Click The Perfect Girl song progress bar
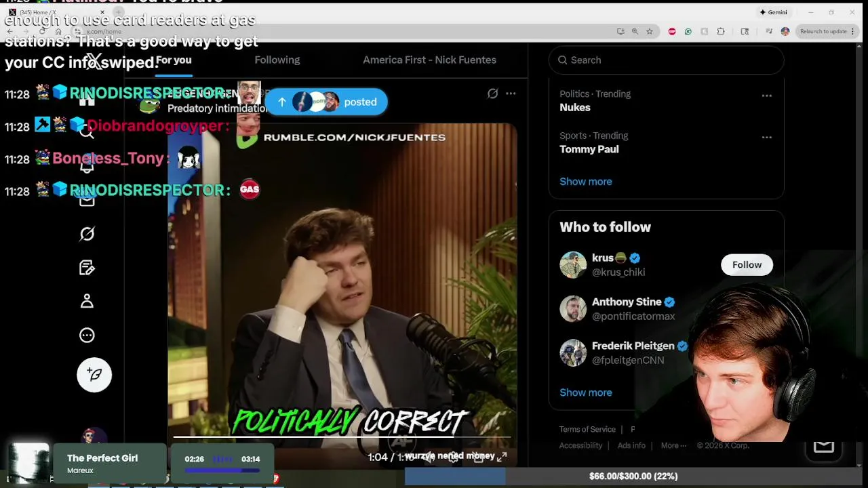The height and width of the screenshot is (488, 868). pyautogui.click(x=222, y=470)
